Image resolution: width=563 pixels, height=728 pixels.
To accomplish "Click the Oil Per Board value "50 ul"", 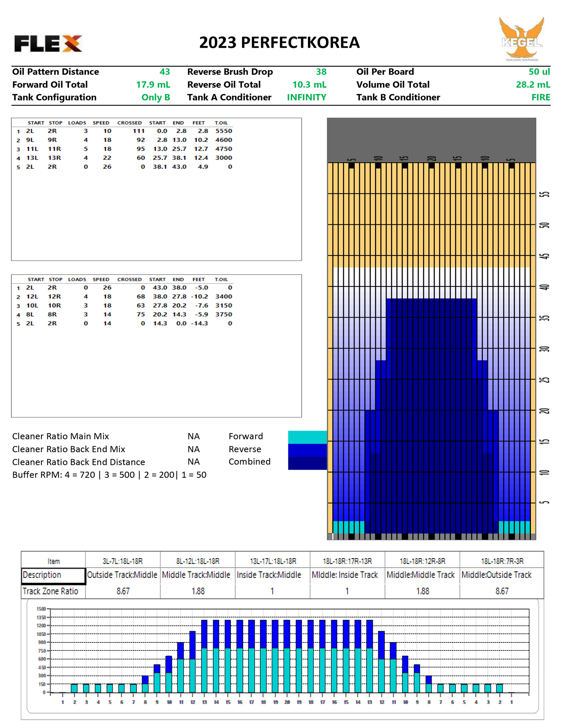I will pyautogui.click(x=539, y=72).
